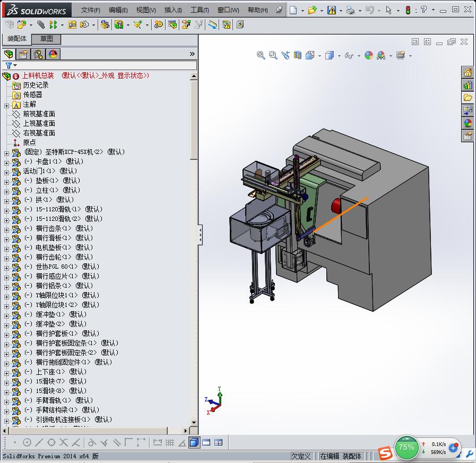Expand the 活动门1<1> component node
This screenshot has width=476, height=463.
coord(7,173)
